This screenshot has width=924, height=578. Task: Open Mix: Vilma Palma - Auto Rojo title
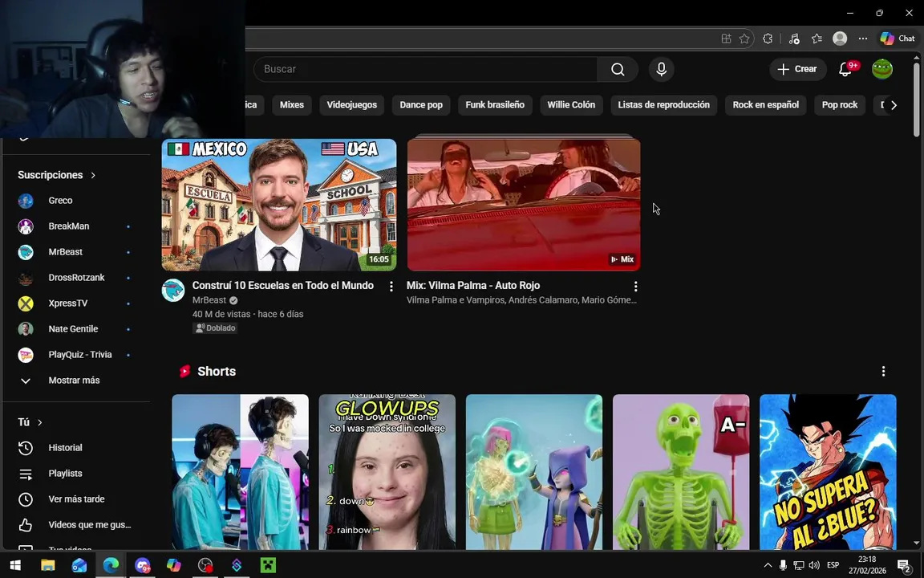[473, 286]
